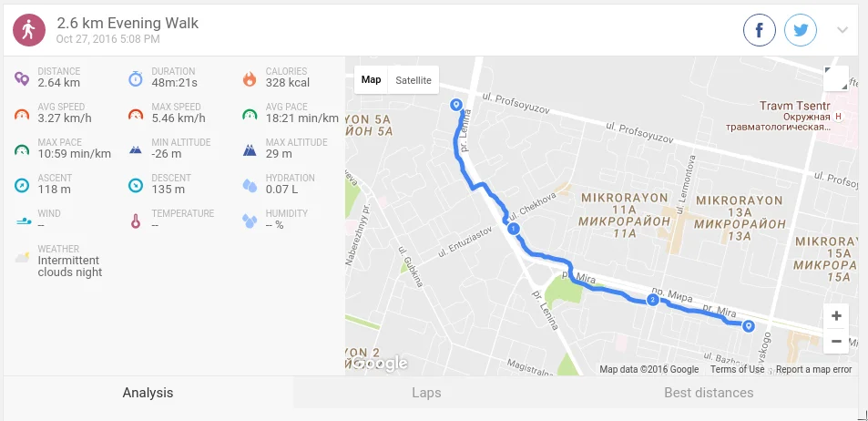Image resolution: width=868 pixels, height=421 pixels.
Task: Click the calories flame icon
Action: click(x=250, y=78)
